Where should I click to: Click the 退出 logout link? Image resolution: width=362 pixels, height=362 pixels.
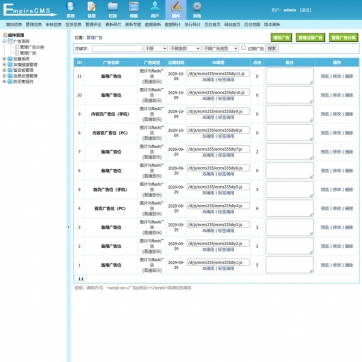305,10
